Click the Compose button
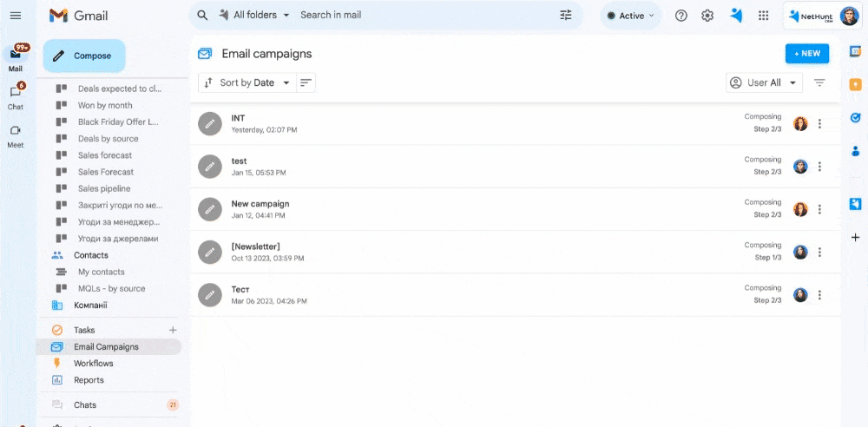 pos(84,56)
